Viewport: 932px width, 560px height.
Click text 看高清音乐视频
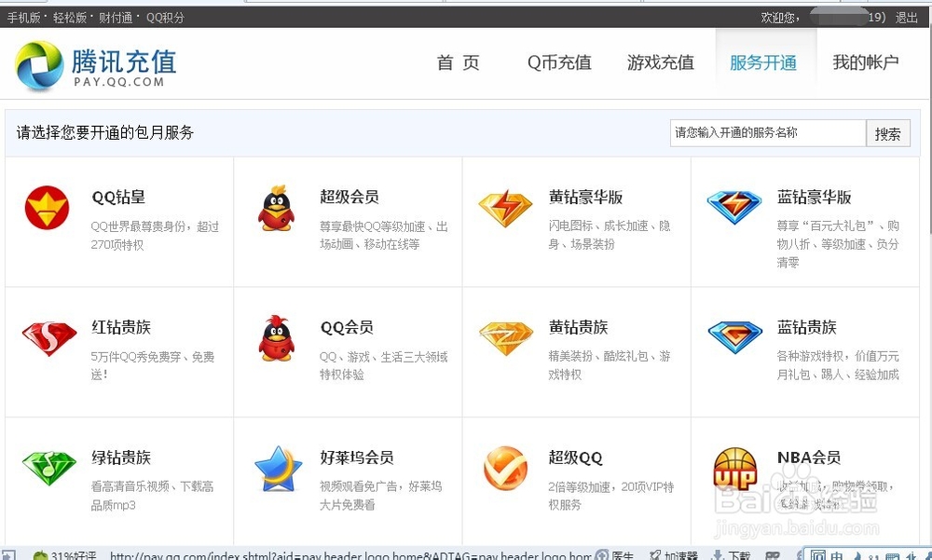click(x=130, y=486)
